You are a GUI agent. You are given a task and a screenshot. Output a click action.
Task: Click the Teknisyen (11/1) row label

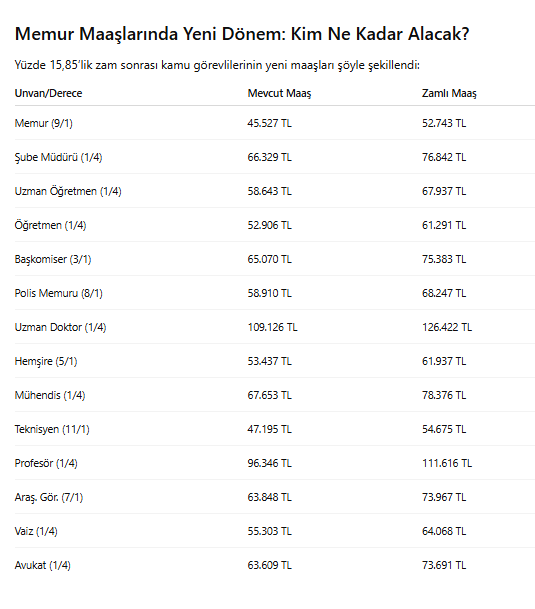click(52, 430)
